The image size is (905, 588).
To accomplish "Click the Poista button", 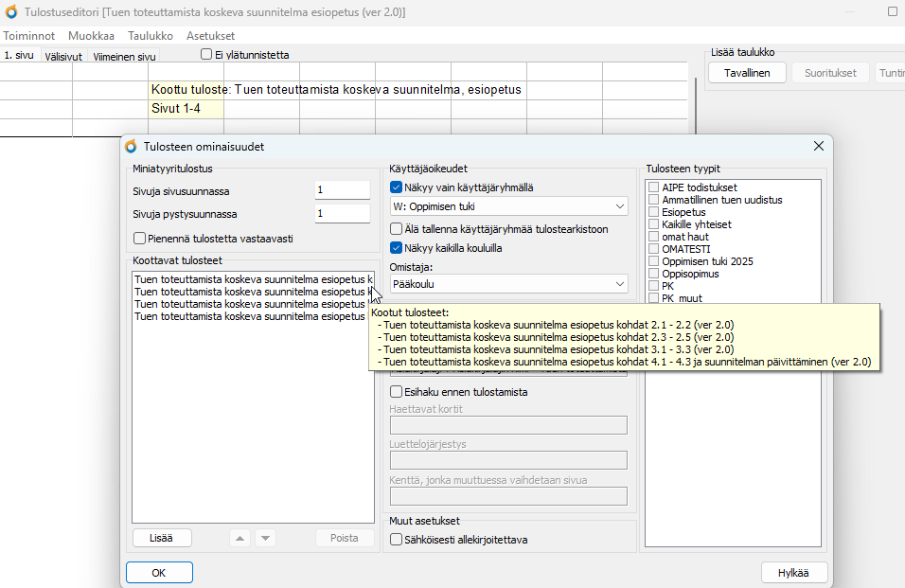I will pos(345,538).
